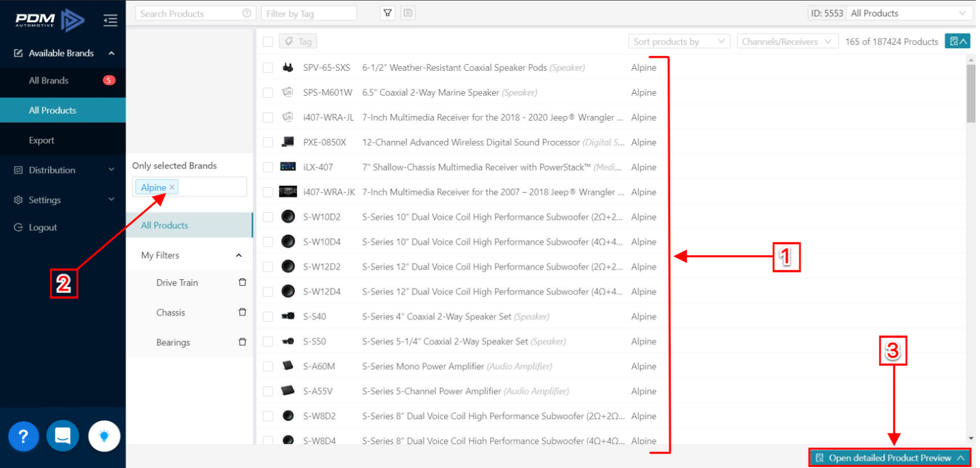Click the PDM Automotive logo
This screenshot has height=468, width=980.
click(50, 20)
